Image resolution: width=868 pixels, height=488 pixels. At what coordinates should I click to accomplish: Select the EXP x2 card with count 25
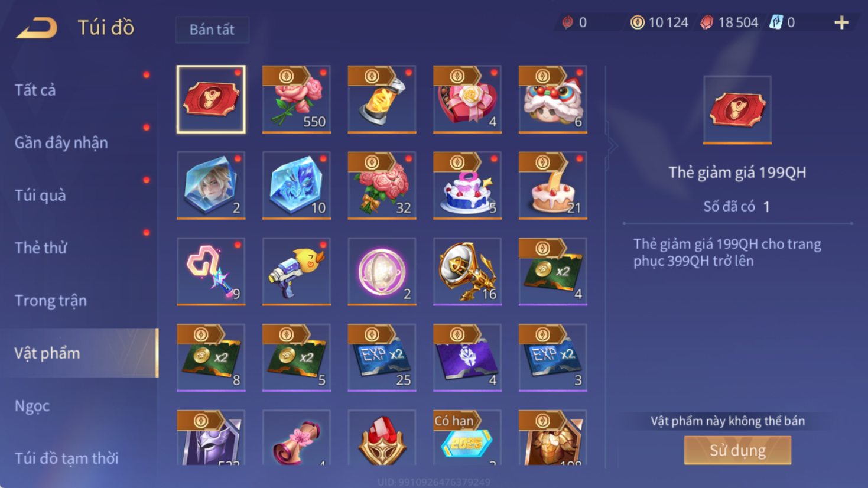coord(382,357)
